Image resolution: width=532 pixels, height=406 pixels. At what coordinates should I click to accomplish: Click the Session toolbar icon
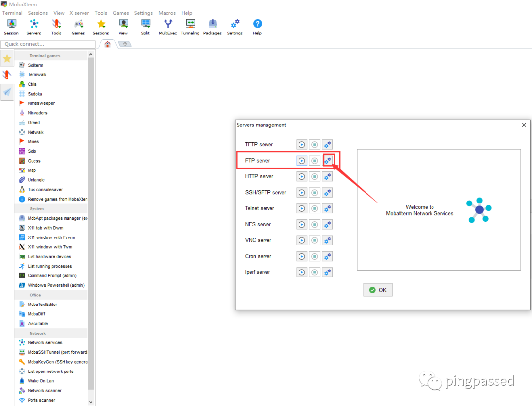click(11, 27)
